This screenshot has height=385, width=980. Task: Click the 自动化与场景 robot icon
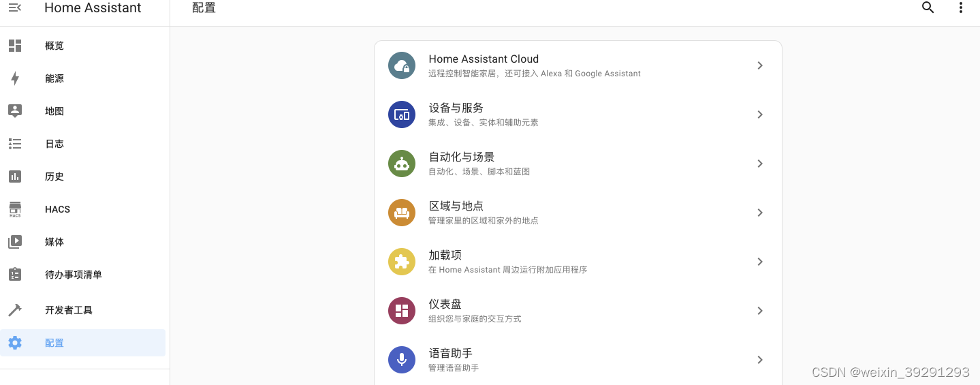402,164
